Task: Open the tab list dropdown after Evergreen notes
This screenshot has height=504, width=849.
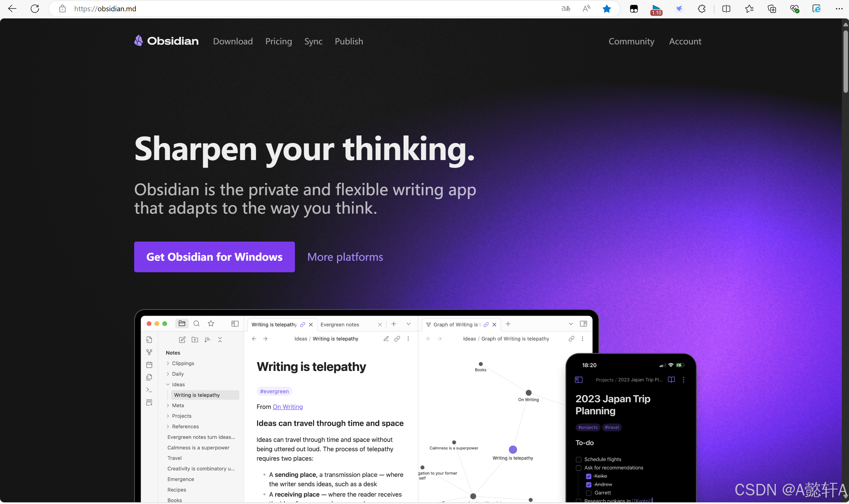Action: [409, 324]
